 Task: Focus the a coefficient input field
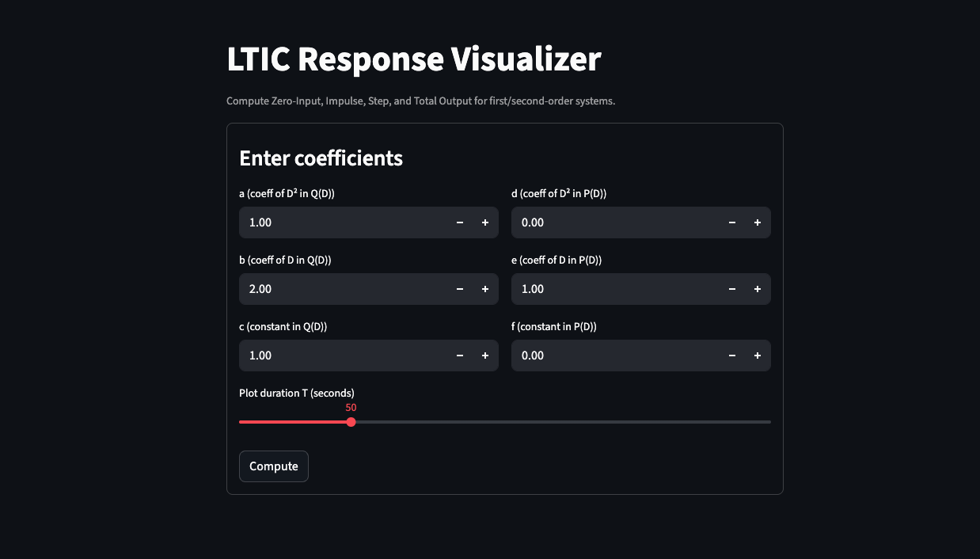click(344, 222)
